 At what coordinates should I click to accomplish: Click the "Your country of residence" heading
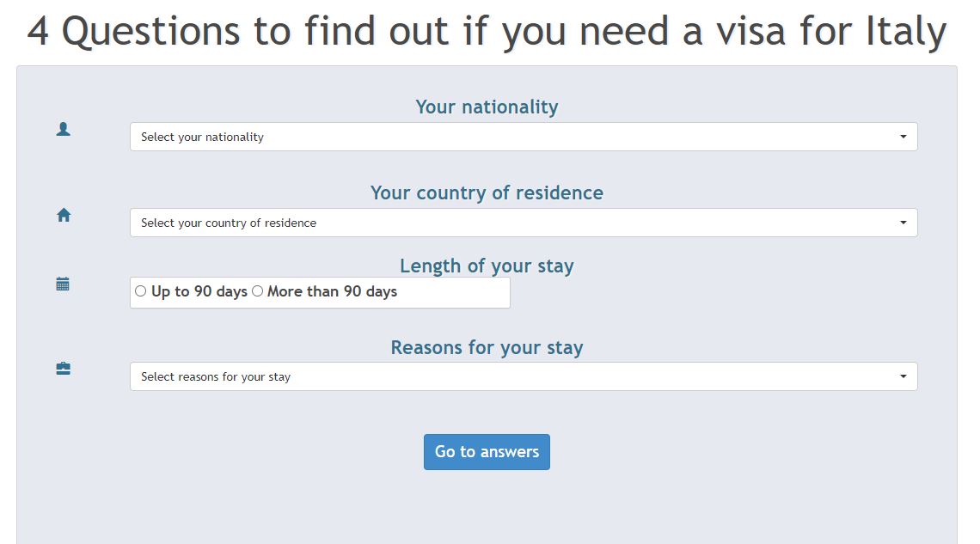(487, 193)
